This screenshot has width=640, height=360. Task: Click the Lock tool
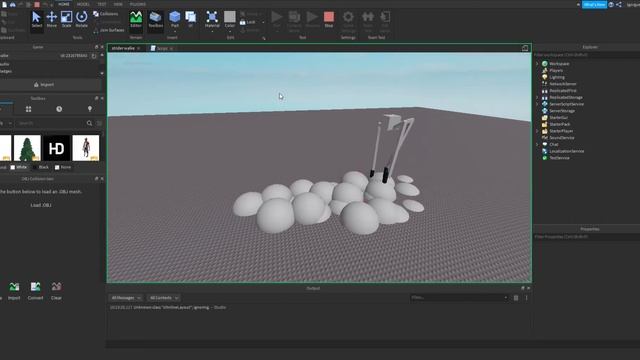pos(247,22)
